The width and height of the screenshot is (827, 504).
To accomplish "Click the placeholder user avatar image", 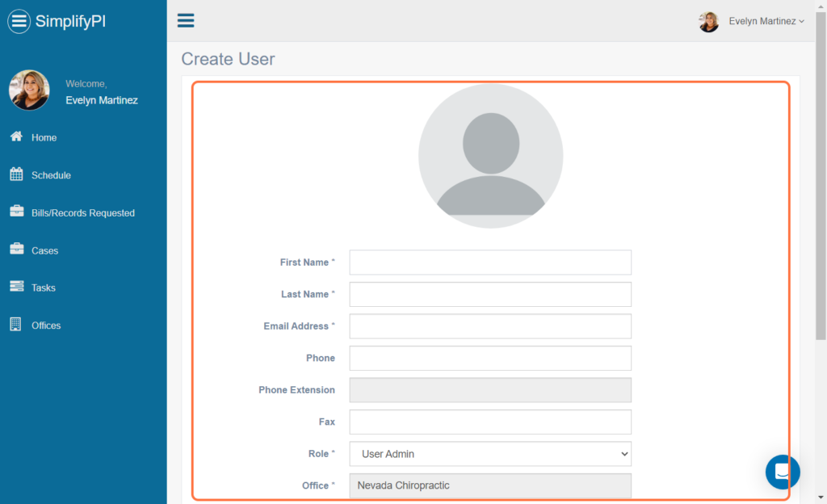I will coord(490,156).
